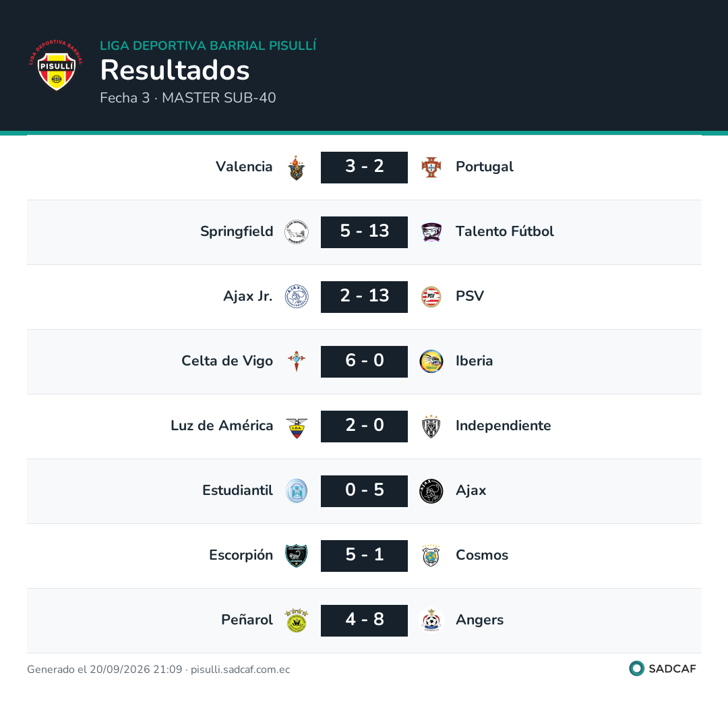Click the Independiente team name
This screenshot has width=728, height=704.
504,426
